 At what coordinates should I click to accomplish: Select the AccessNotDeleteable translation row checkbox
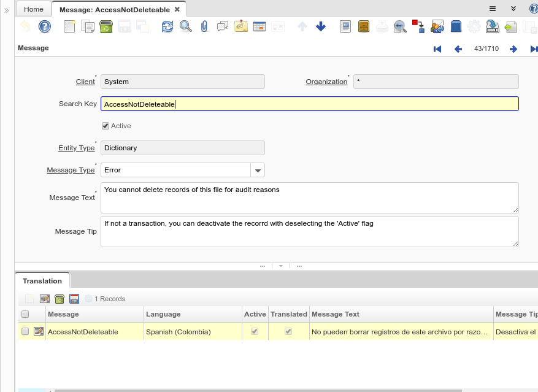point(25,331)
